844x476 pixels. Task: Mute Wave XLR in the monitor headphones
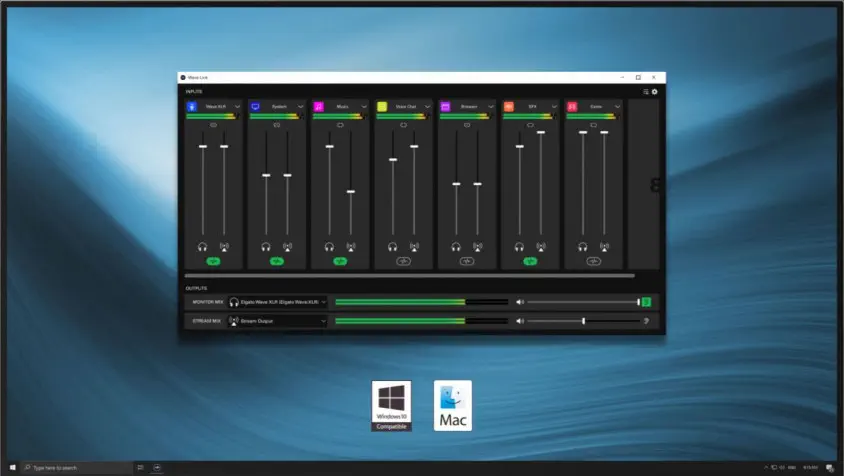(202, 247)
